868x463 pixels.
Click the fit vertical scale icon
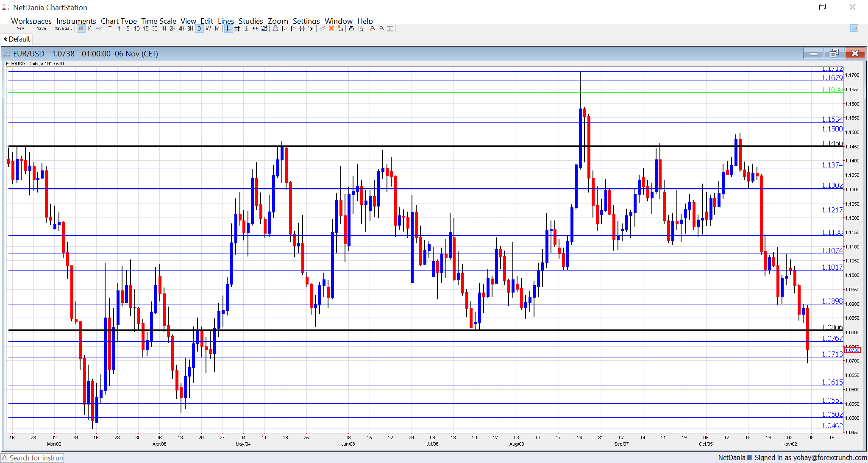tap(390, 28)
